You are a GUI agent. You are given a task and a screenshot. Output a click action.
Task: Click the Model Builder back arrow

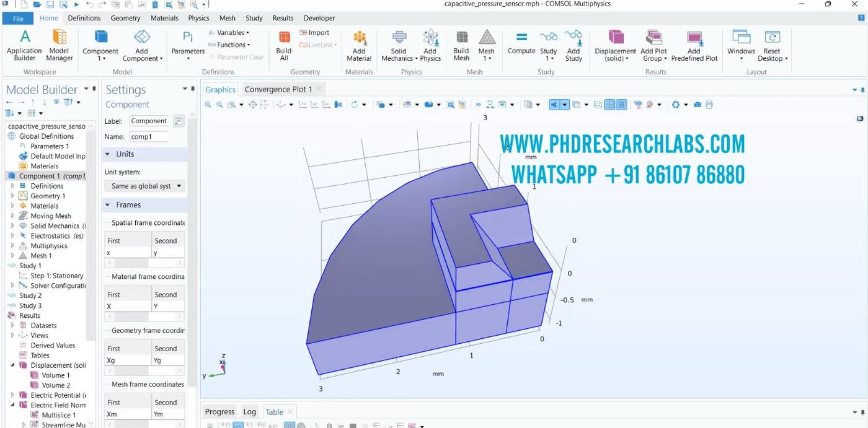pos(9,102)
